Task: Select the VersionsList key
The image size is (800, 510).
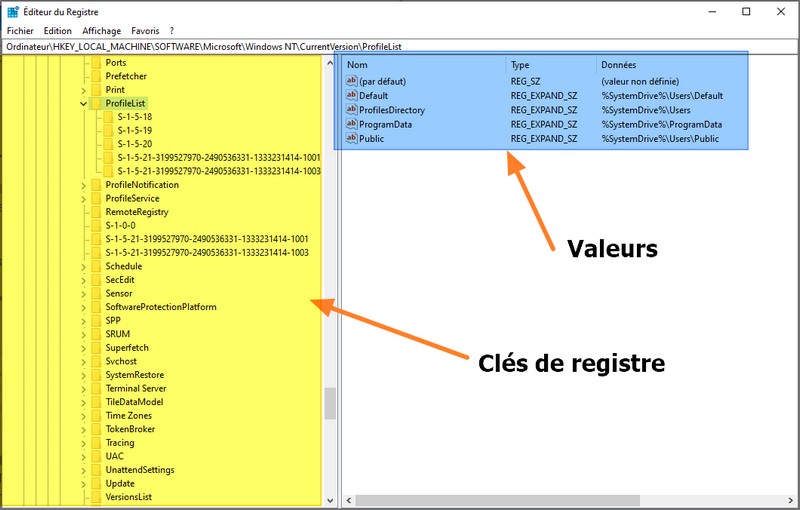Action: pos(129,497)
